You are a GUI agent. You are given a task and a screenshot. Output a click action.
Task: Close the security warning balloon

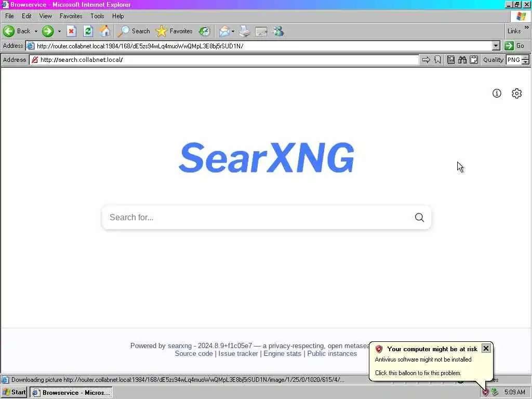click(486, 349)
